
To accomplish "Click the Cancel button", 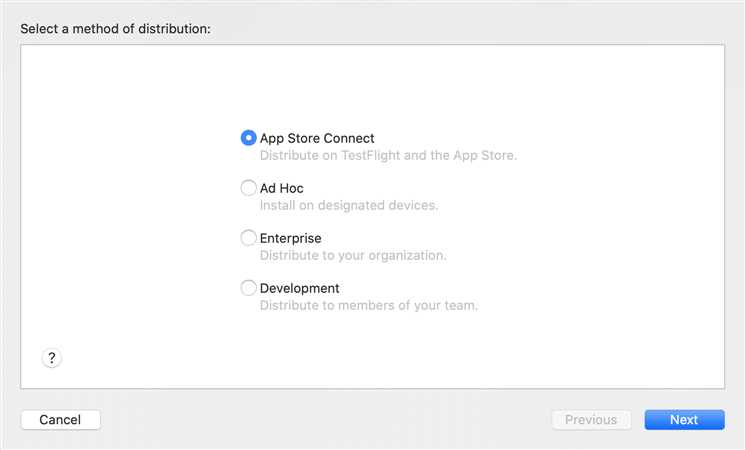I will (x=61, y=420).
